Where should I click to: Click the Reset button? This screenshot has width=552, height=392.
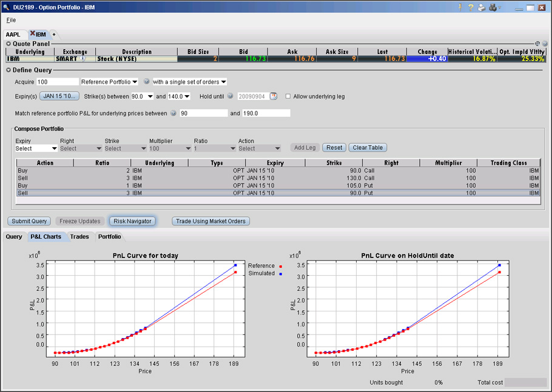pyautogui.click(x=334, y=148)
